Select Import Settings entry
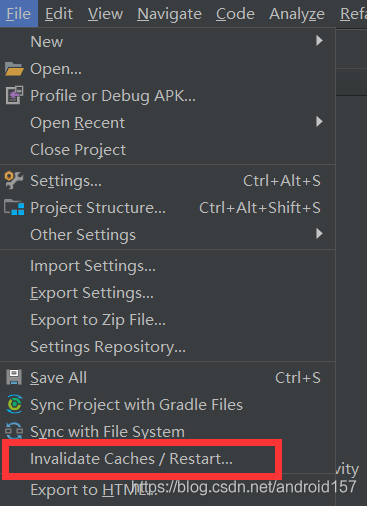Screen dimensions: 367x506 point(93,266)
